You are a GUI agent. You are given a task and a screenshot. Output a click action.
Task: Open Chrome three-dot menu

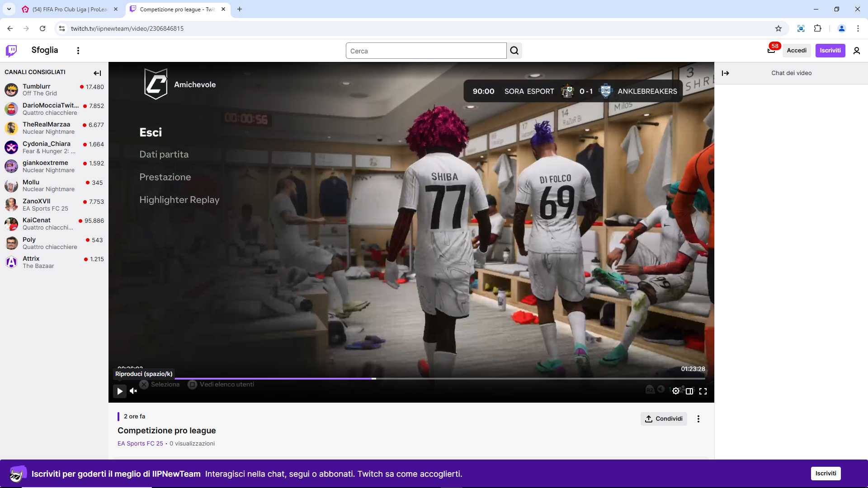[x=858, y=28]
